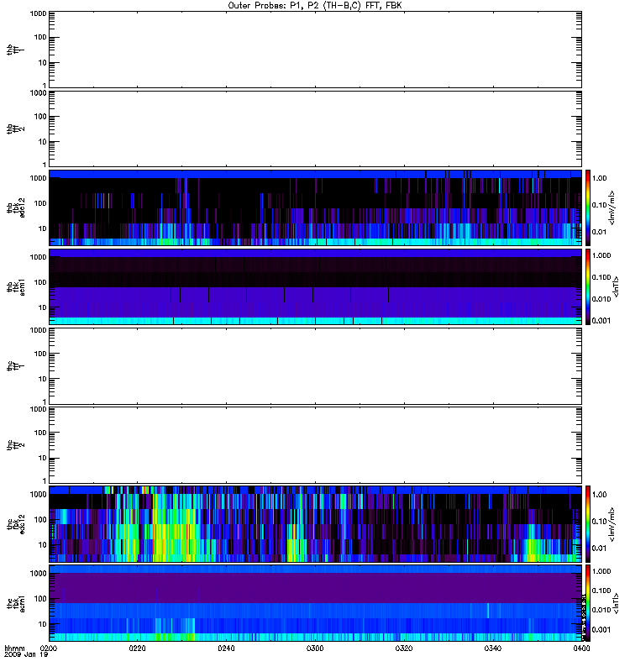630x672 pixels.
Task: Click the thb fbk scm1 spectrogram panel
Action: click(x=315, y=286)
